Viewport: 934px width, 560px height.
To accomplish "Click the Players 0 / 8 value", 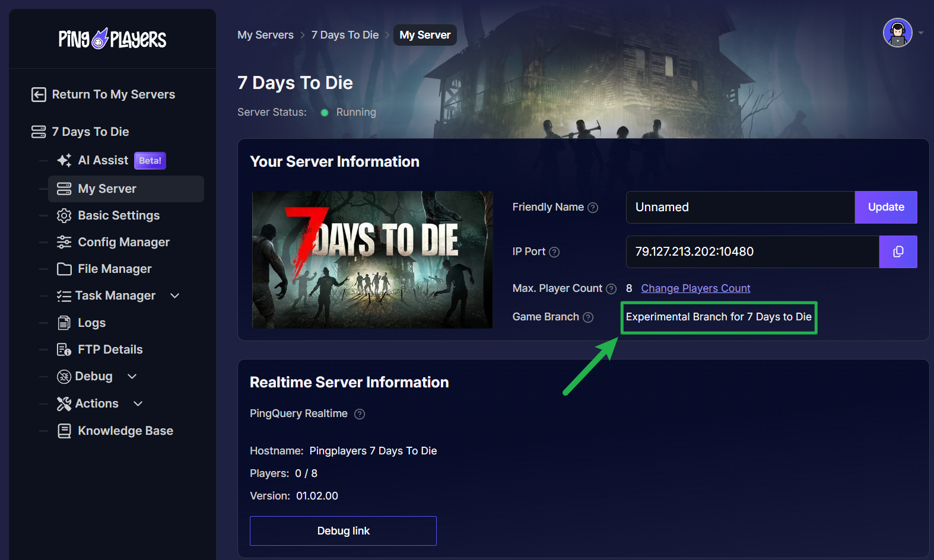I will coord(306,473).
